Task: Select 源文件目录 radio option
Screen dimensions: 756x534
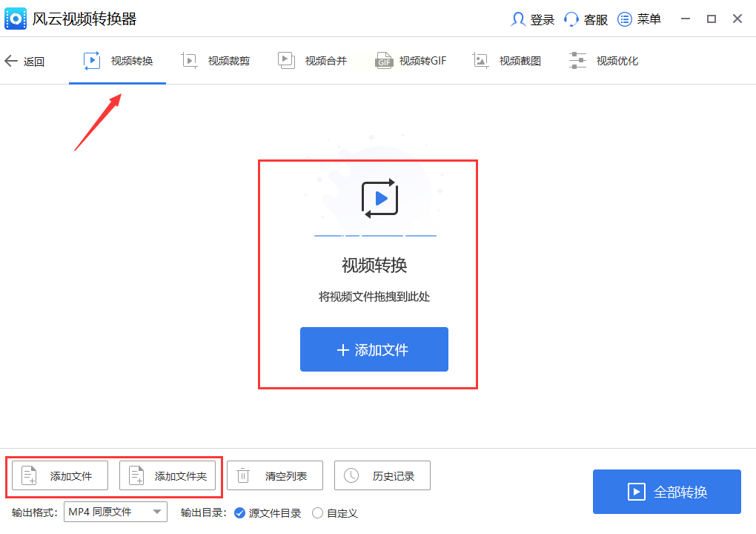Action: [x=268, y=512]
